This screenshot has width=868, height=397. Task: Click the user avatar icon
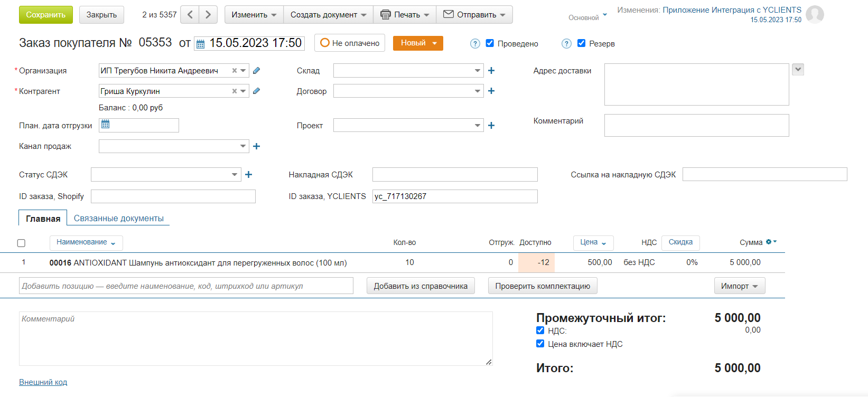coord(815,15)
